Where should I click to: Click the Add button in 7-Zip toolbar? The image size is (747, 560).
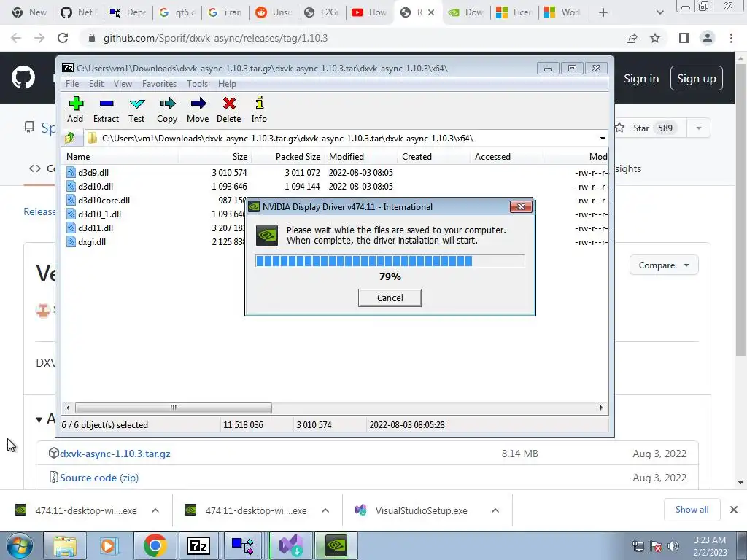tap(75, 110)
